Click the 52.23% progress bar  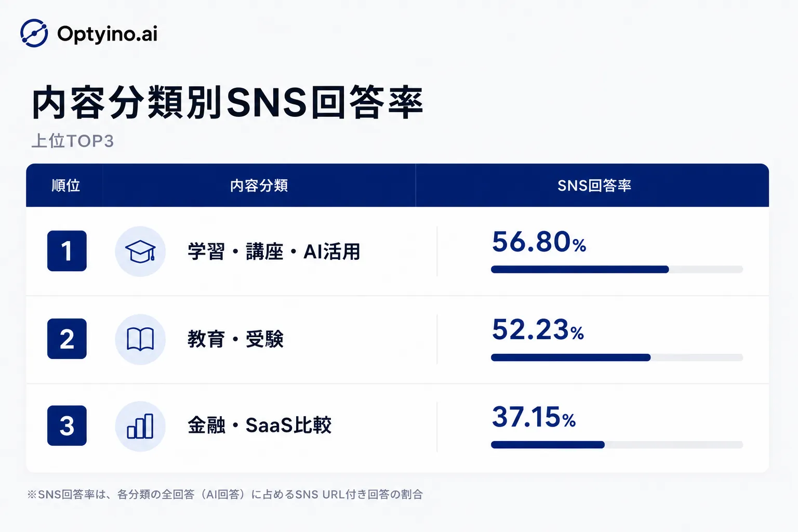point(617,357)
